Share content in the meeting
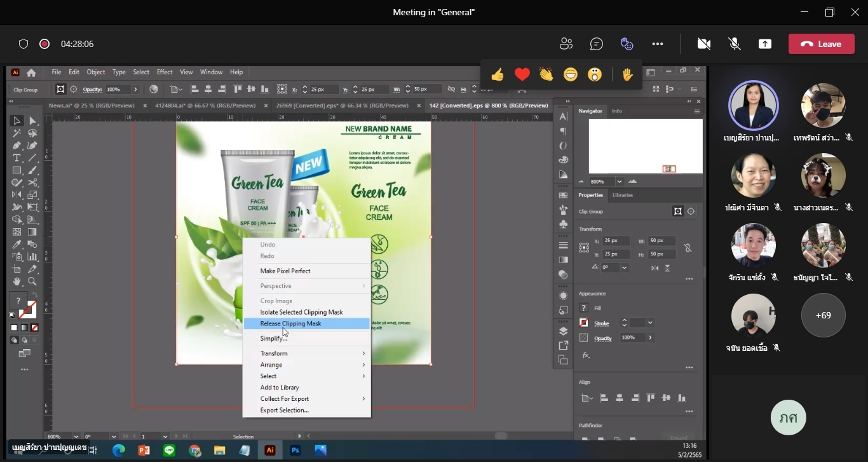 coord(765,44)
